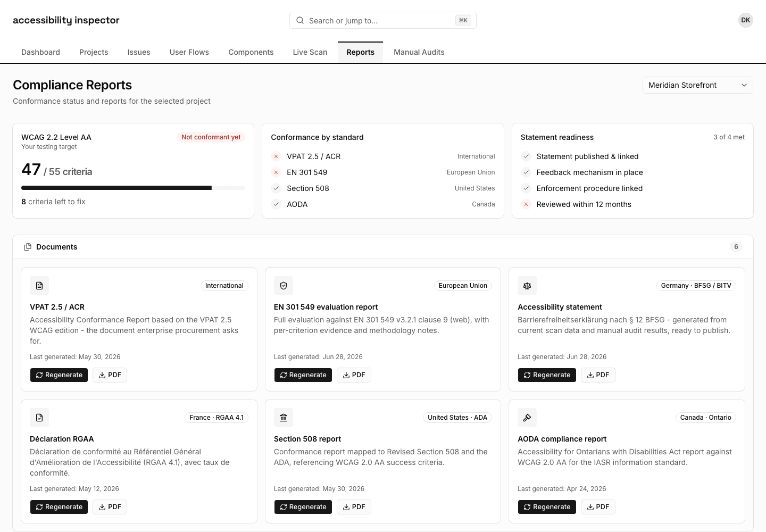This screenshot has height=532, width=766.
Task: Click the search magnifier icon
Action: (x=300, y=20)
